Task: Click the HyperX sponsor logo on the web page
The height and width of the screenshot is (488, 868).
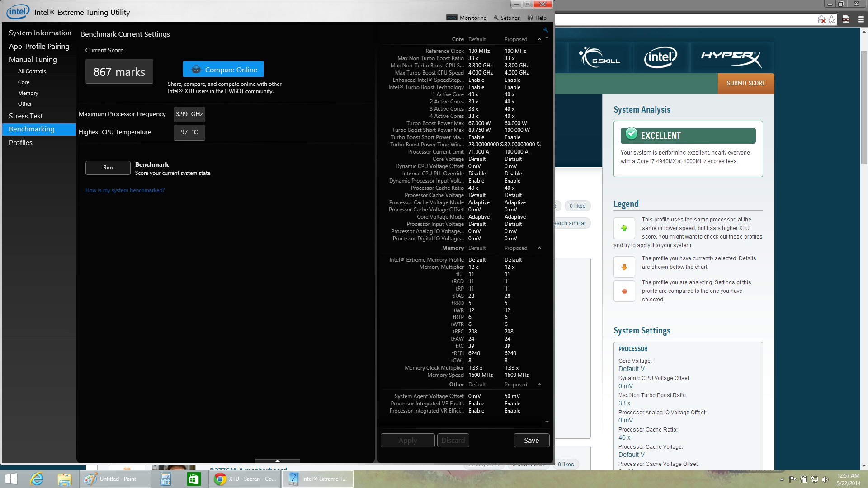Action: point(731,58)
